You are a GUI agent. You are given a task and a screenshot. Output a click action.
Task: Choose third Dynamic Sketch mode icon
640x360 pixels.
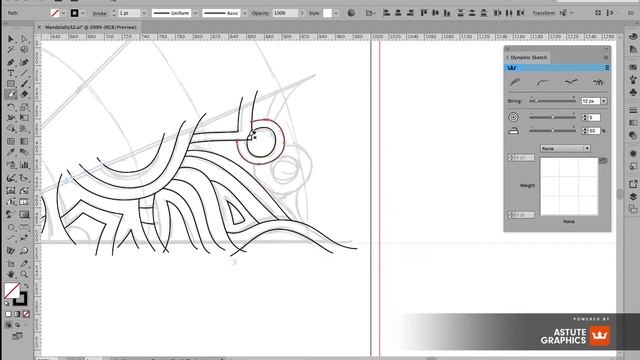571,82
